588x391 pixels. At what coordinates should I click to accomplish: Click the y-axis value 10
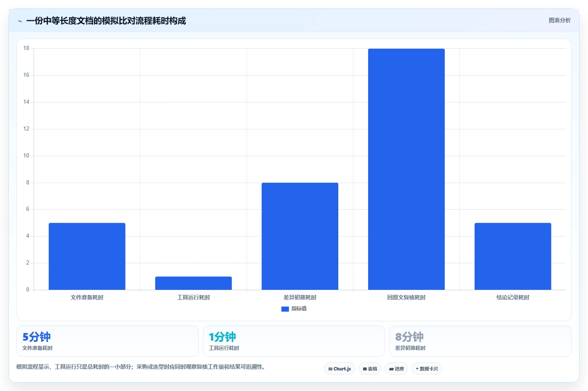pos(26,156)
